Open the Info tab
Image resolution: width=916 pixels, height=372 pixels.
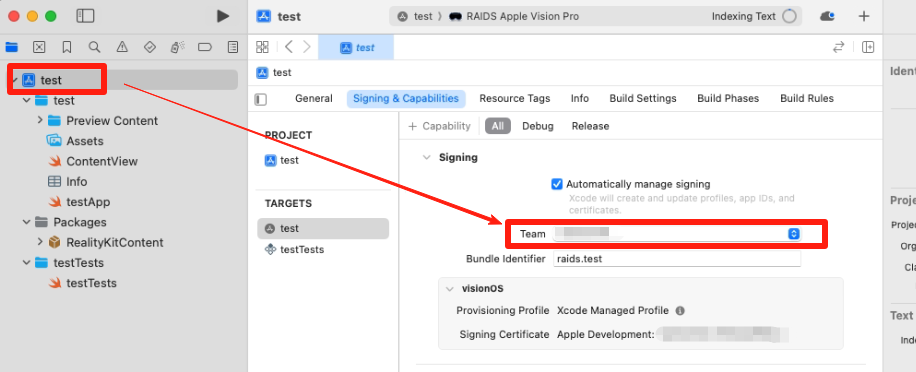coord(580,99)
